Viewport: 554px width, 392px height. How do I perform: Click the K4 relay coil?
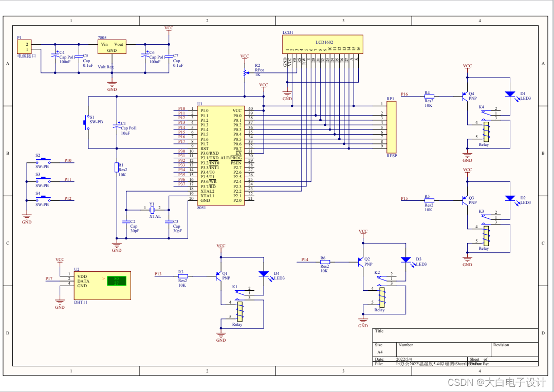coord(486,132)
